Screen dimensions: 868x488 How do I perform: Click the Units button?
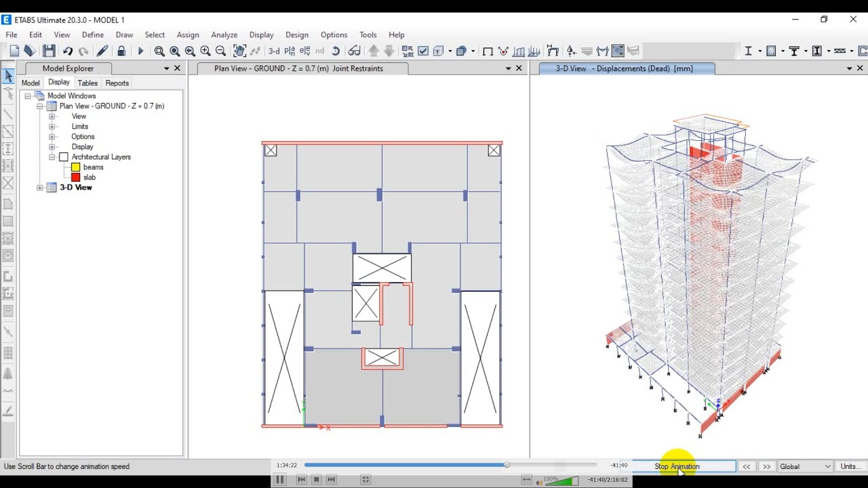click(x=850, y=466)
